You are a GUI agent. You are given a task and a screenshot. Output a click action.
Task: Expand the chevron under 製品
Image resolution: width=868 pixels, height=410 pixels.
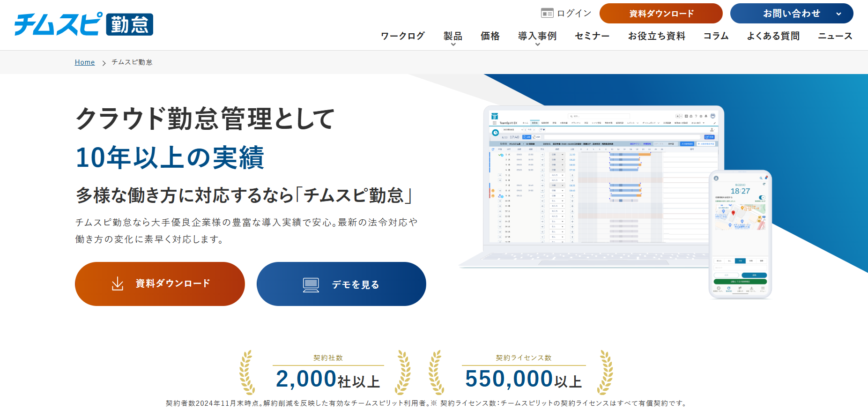coord(453,45)
